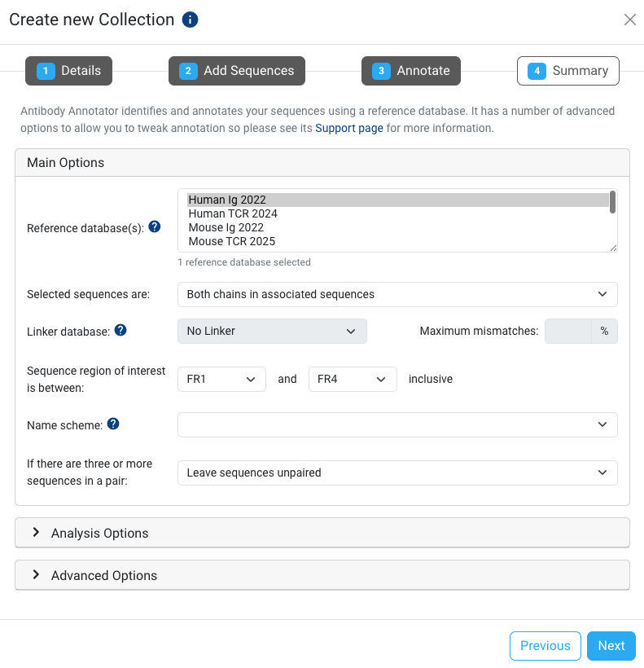Expand the Advanced Options section
The height and width of the screenshot is (668, 644).
pos(103,575)
